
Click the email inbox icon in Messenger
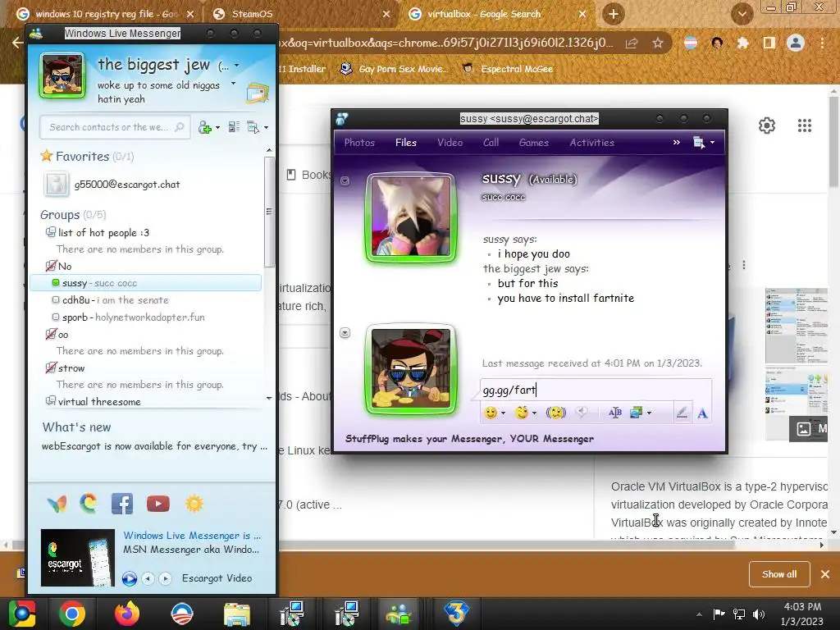coord(258,92)
